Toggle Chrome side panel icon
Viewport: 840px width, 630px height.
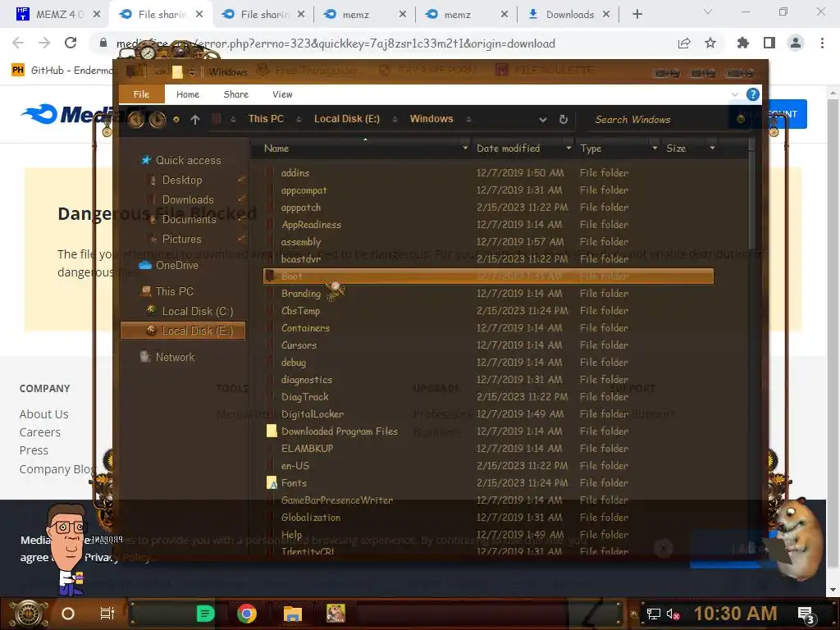tap(769, 43)
